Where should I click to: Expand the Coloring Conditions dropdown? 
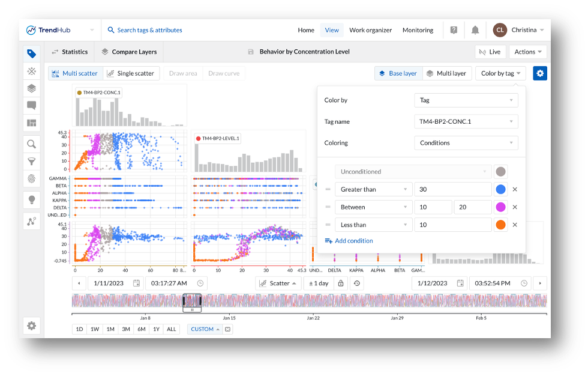(x=466, y=143)
